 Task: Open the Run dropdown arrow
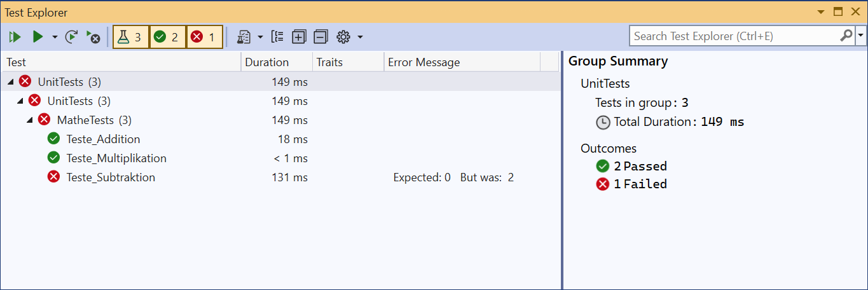click(54, 37)
